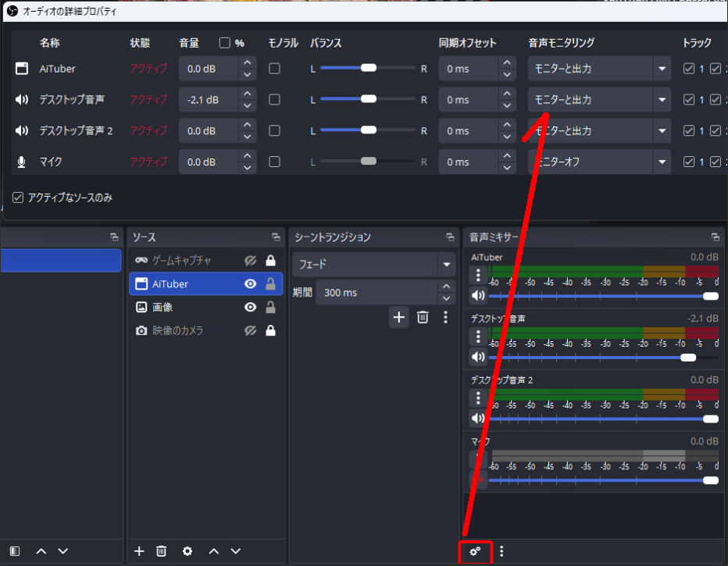Image resolution: width=728 pixels, height=566 pixels.
Task: Uncheck アクティブなソースのみ checkbox
Action: click(x=18, y=198)
